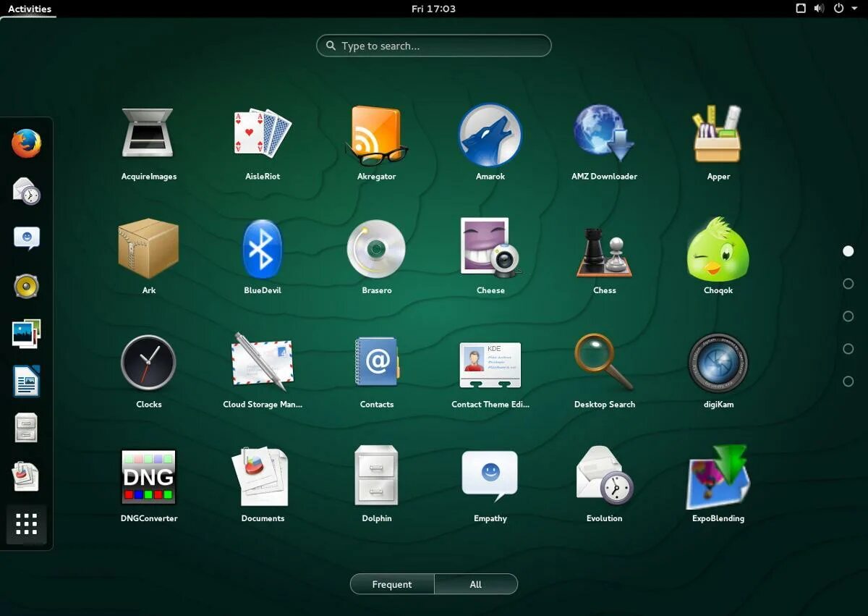Expand the system menu arrow
This screenshot has width=868, height=616.
point(854,9)
